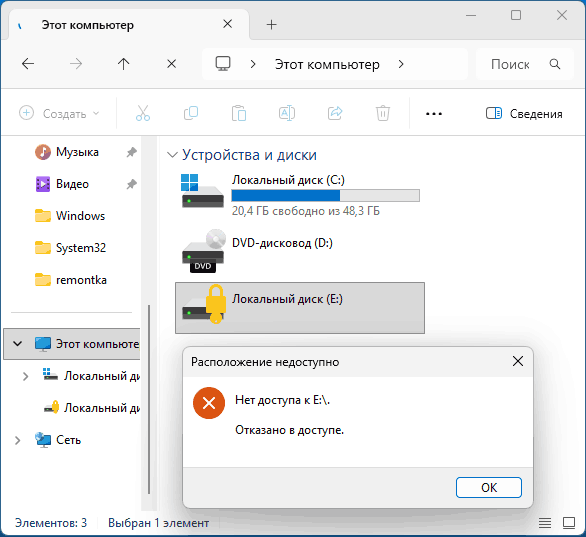586x537 pixels.
Task: Unpin Видео with pin icon
Action: pyautogui.click(x=131, y=184)
